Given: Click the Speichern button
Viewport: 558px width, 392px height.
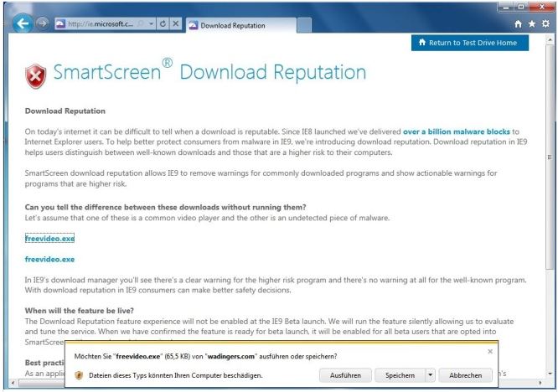Looking at the screenshot, I should coord(399,375).
